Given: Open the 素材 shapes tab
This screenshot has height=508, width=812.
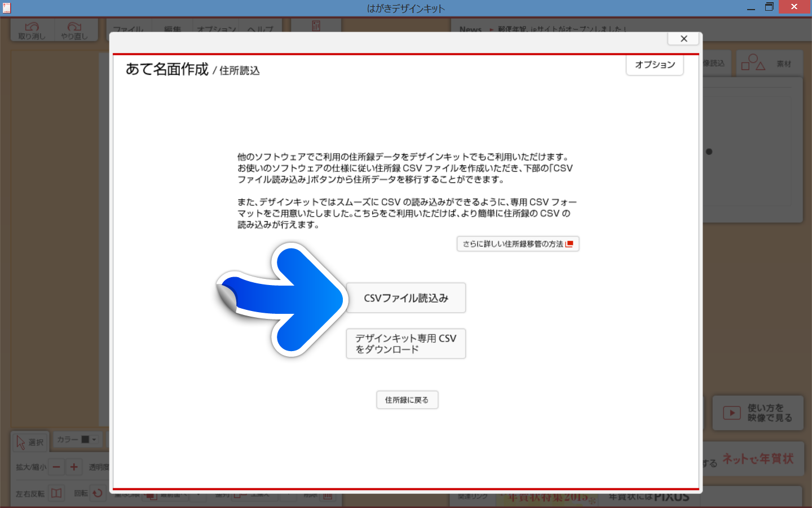Looking at the screenshot, I should click(766, 63).
